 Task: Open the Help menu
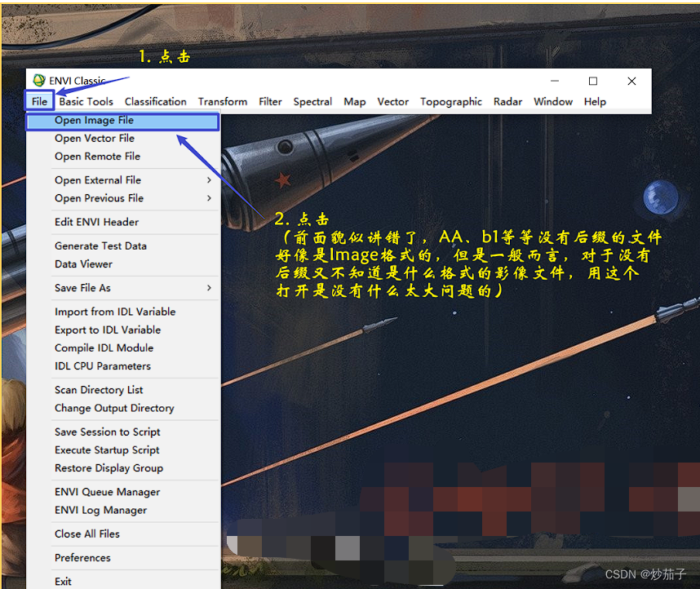(x=595, y=101)
